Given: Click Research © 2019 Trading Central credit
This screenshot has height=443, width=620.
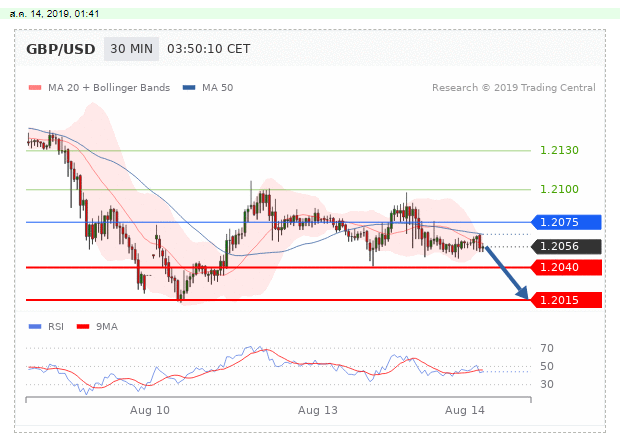Looking at the screenshot, I should click(x=514, y=87).
